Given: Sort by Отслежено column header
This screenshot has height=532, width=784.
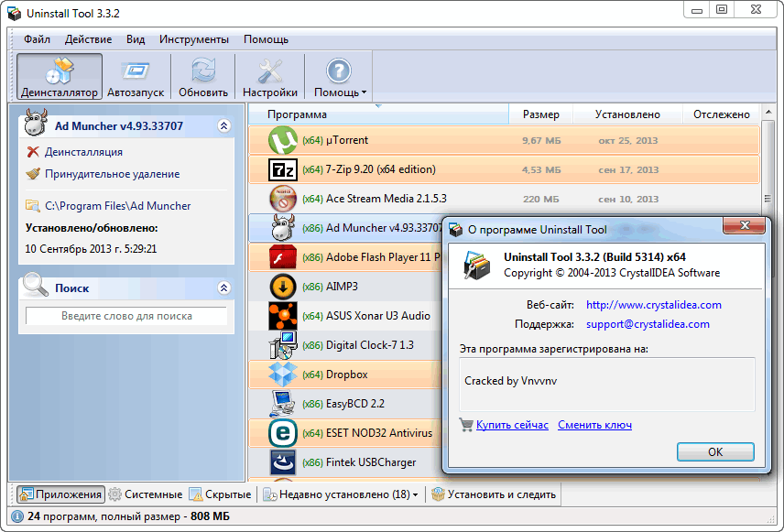Looking at the screenshot, I should (722, 114).
